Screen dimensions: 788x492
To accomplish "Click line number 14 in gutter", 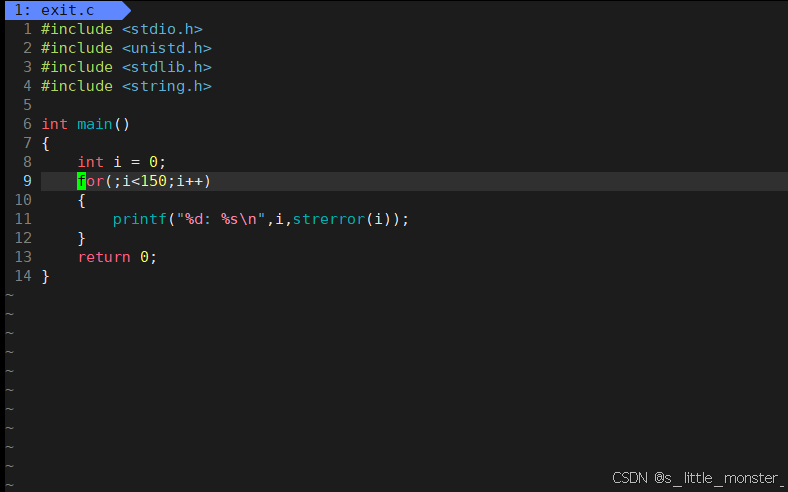I will point(23,276).
